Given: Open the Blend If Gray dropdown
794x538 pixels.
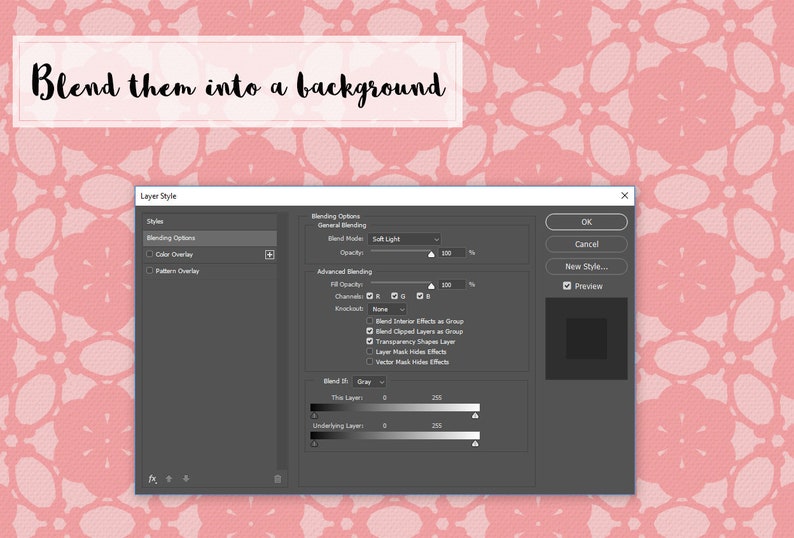Looking at the screenshot, I should tap(369, 381).
